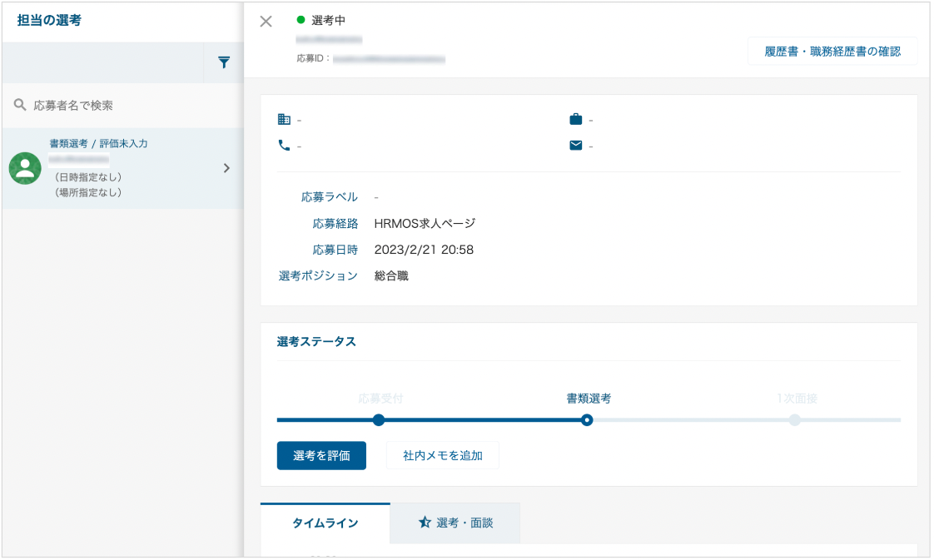The height and width of the screenshot is (560, 934).
Task: Switch to the 選考・面談 tab
Action: 455,523
